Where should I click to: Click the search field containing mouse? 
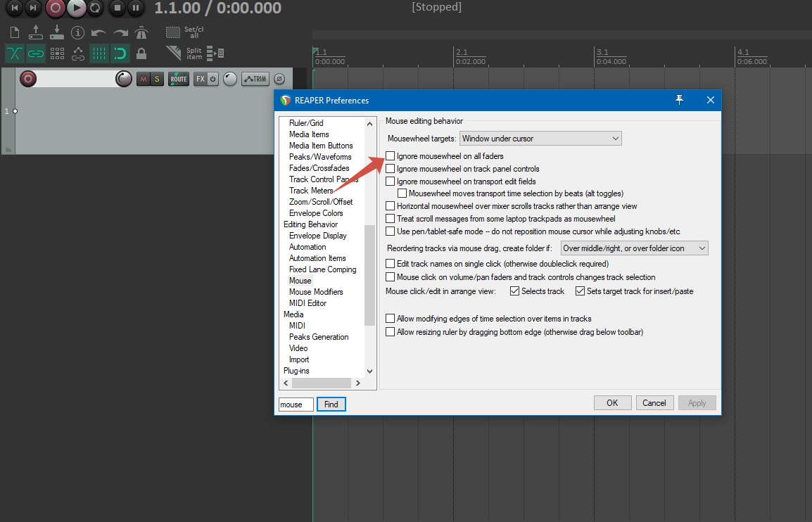296,405
